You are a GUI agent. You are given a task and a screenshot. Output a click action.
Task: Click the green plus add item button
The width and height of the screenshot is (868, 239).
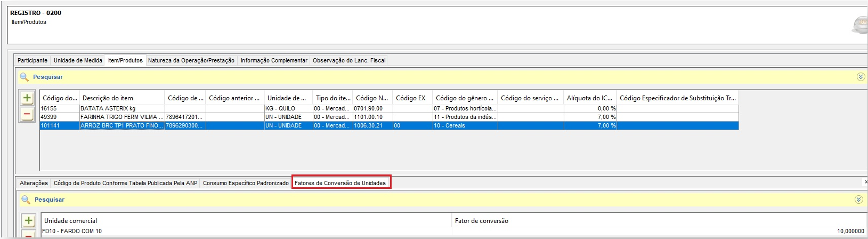click(27, 98)
